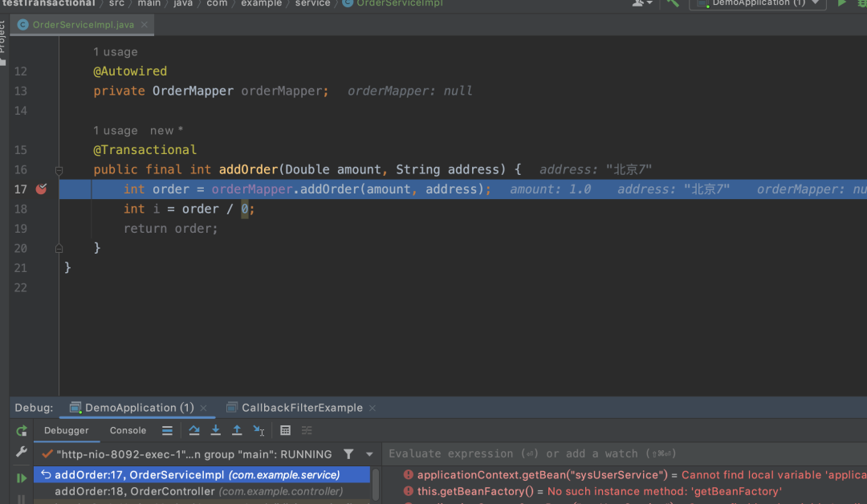Click the Run to Cursor icon
The width and height of the screenshot is (867, 504).
point(258,430)
